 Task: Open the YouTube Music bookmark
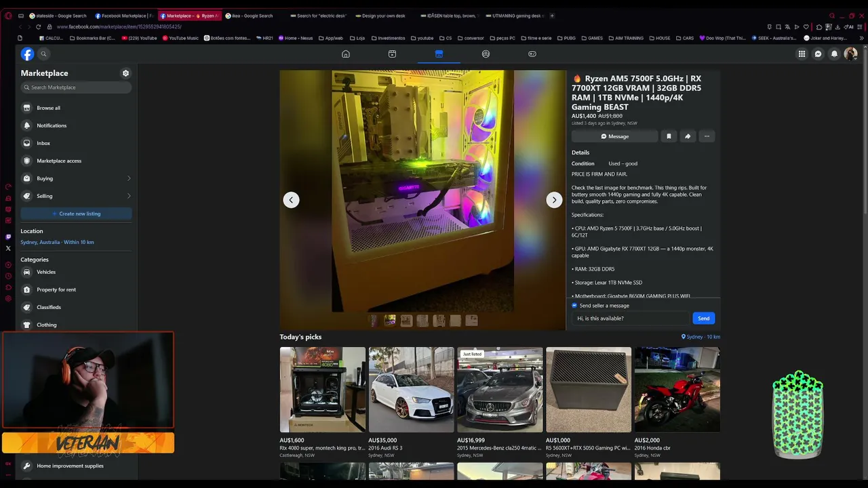(x=180, y=38)
